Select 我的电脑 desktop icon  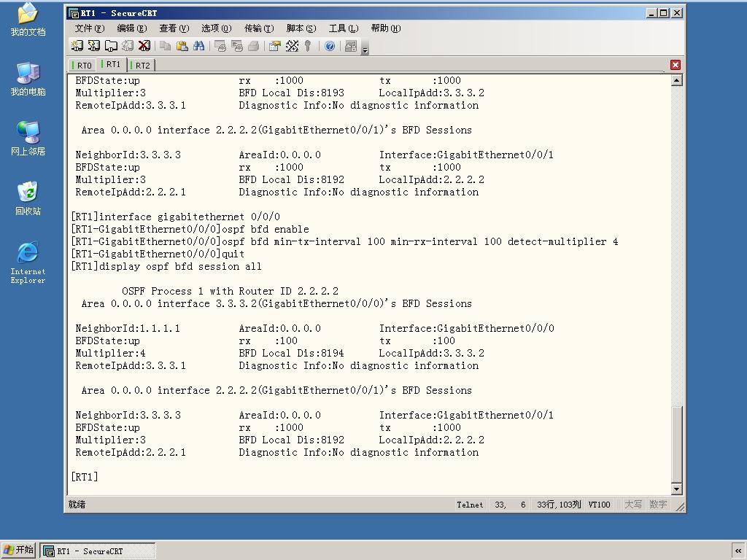[x=28, y=79]
